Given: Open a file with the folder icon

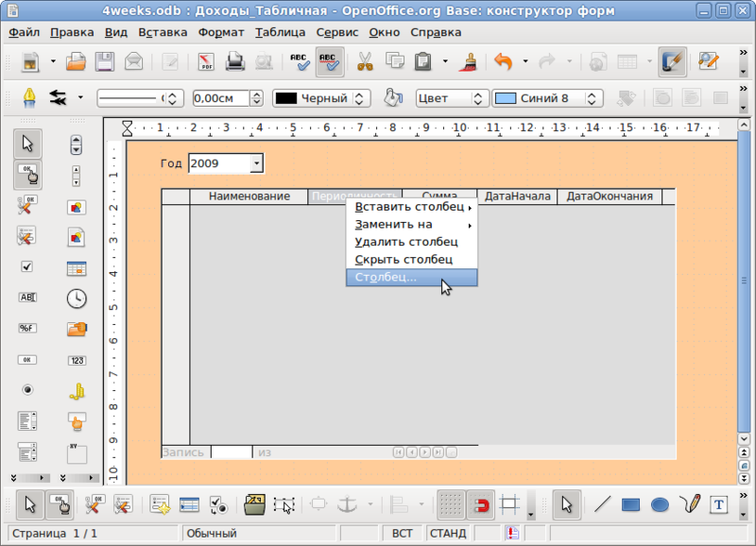Looking at the screenshot, I should pyautogui.click(x=76, y=62).
